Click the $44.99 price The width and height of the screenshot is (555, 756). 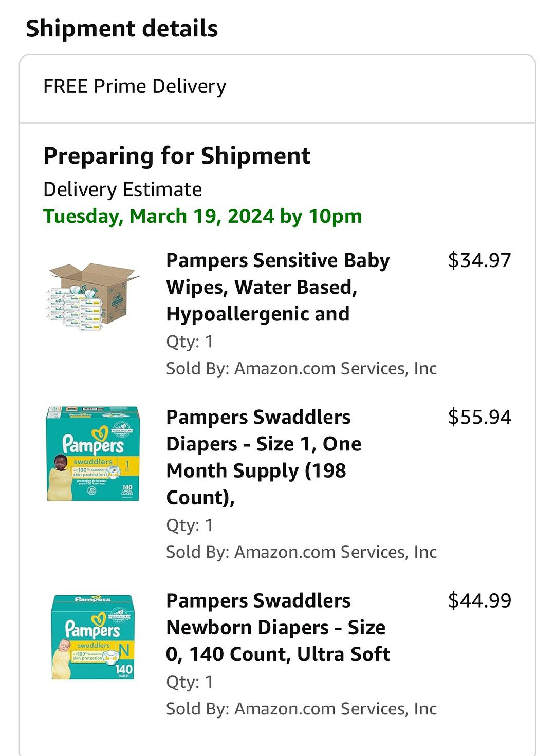pos(479,600)
